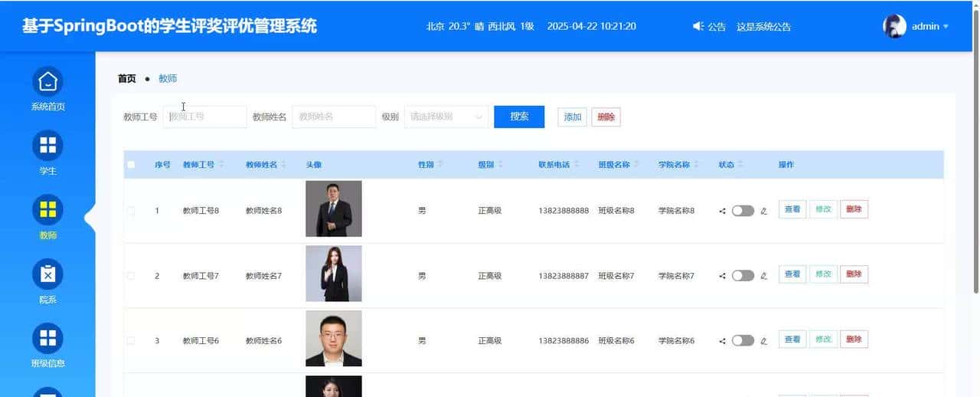
Task: Click the 添加 button
Action: click(573, 117)
